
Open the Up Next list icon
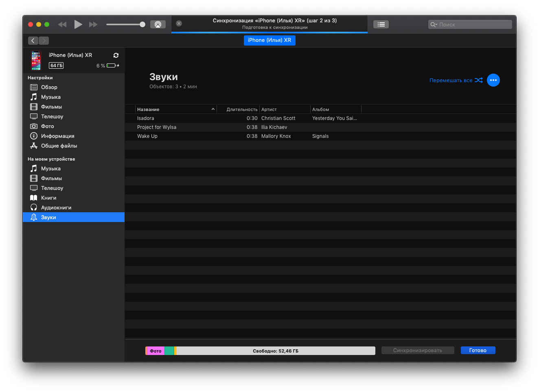tap(381, 24)
